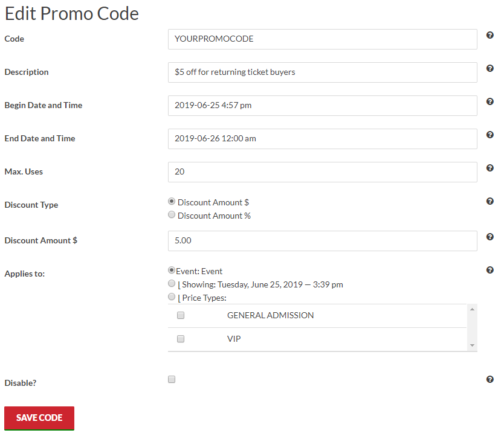View help for Discount Amount $ field
504x436 pixels.
(x=489, y=237)
